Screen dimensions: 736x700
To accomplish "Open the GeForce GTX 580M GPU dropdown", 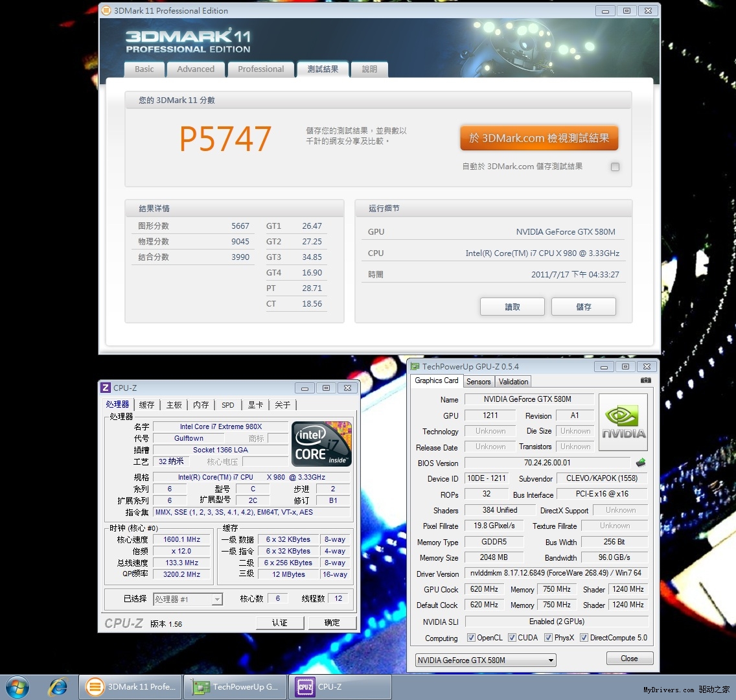I will [x=485, y=660].
